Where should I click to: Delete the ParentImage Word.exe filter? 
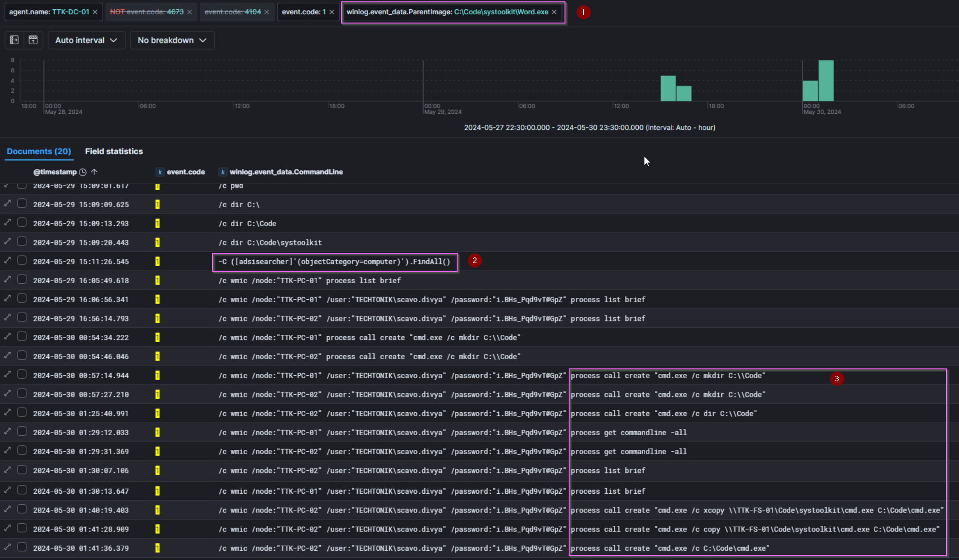[554, 12]
